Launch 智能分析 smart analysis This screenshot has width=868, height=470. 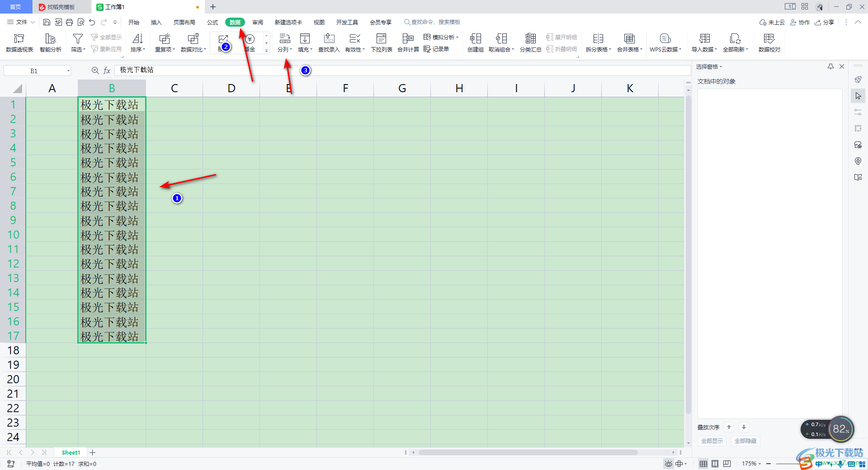point(51,43)
